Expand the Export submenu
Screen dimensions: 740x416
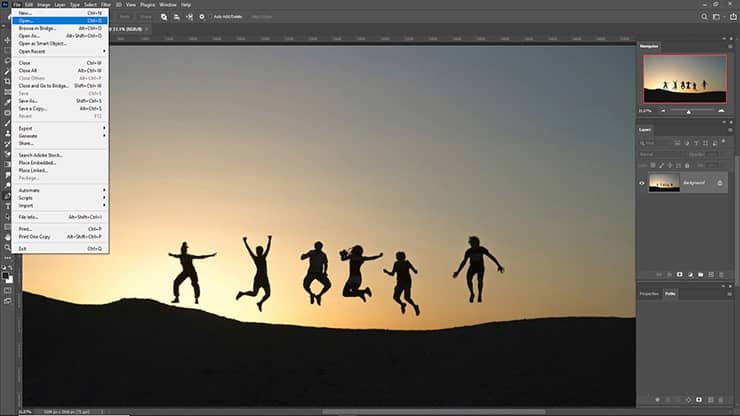60,128
